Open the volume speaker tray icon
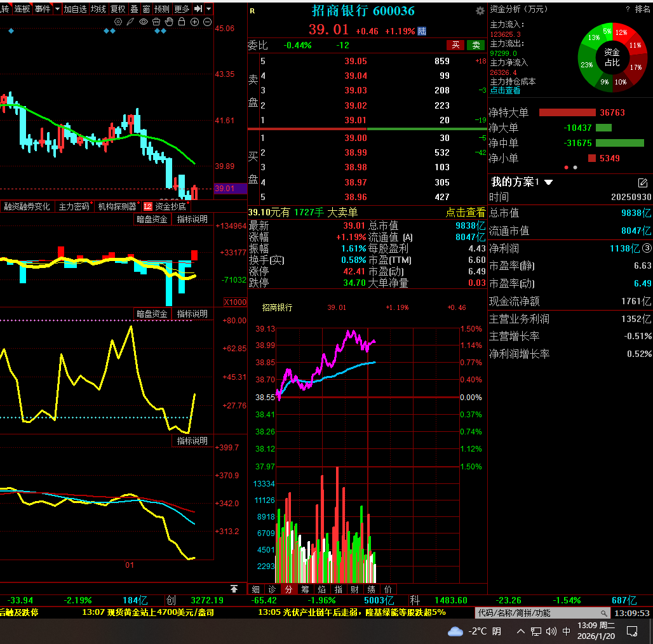This screenshot has width=653, height=644. [x=551, y=631]
